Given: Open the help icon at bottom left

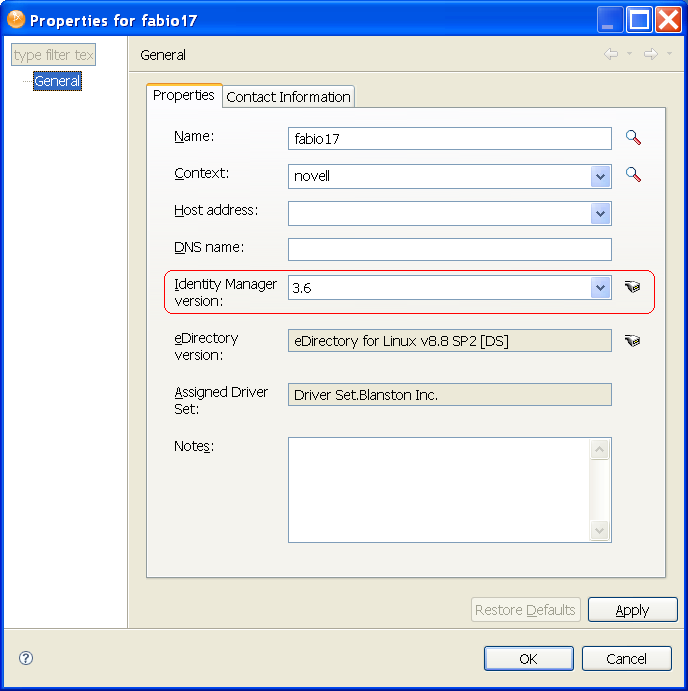Looking at the screenshot, I should tap(26, 658).
